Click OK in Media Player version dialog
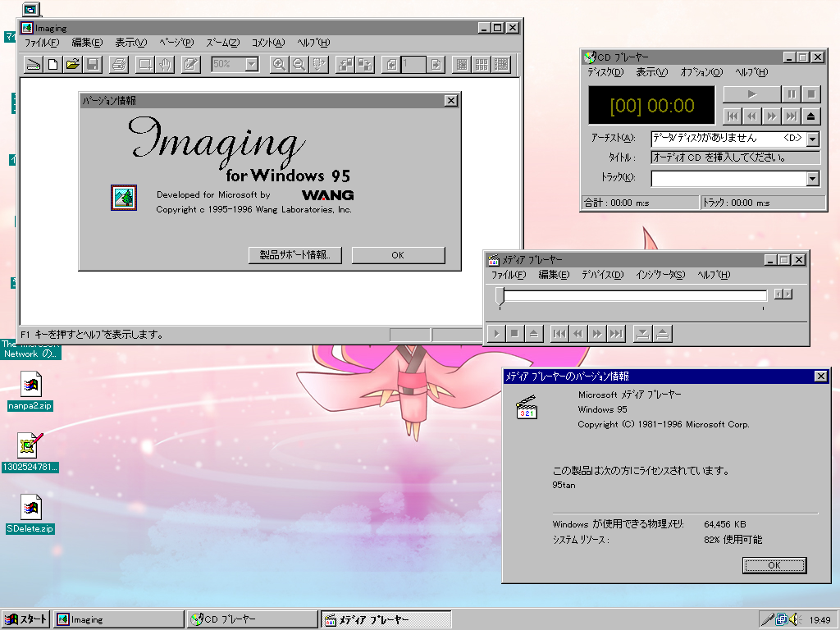This screenshot has height=630, width=840. point(774,565)
